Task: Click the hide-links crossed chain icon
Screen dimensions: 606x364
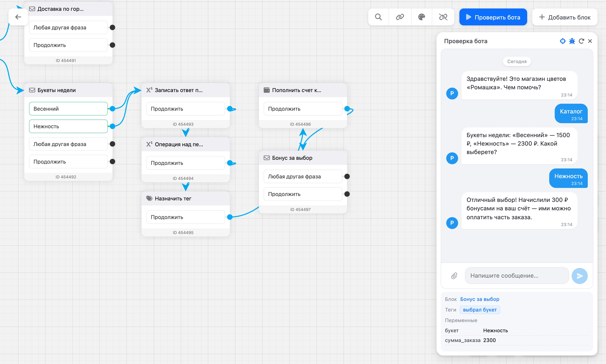Action: pyautogui.click(x=443, y=17)
